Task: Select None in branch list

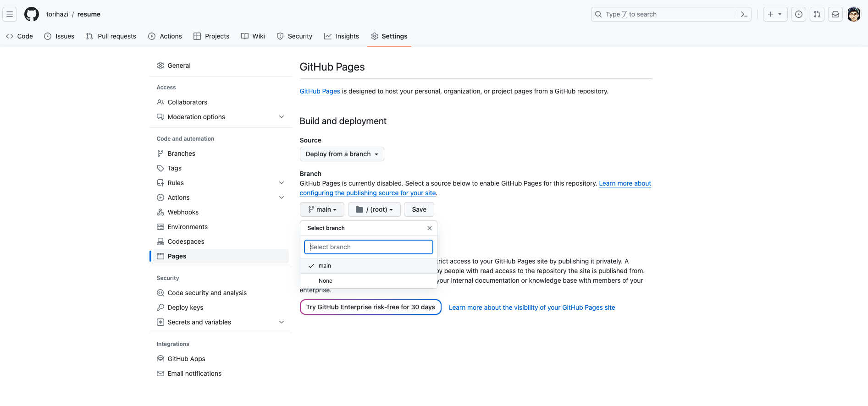Action: [326, 281]
